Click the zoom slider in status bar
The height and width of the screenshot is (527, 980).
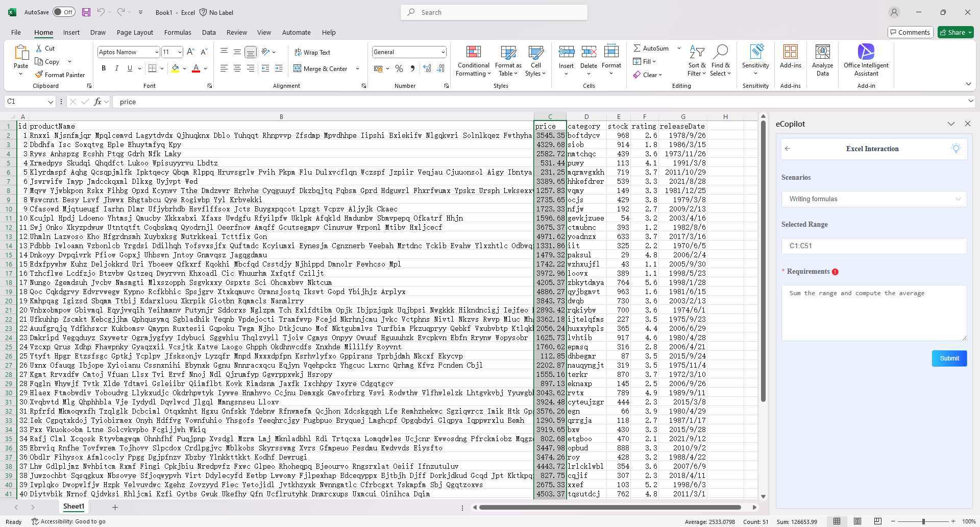tap(923, 521)
